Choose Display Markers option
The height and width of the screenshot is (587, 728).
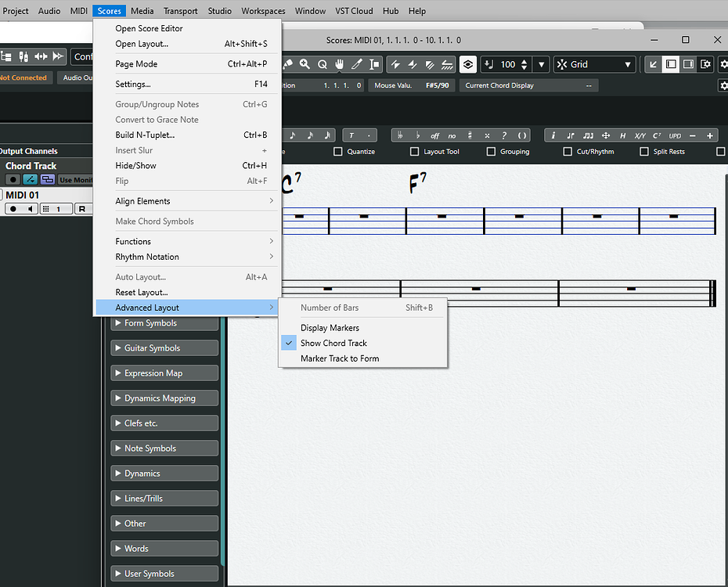click(x=330, y=327)
